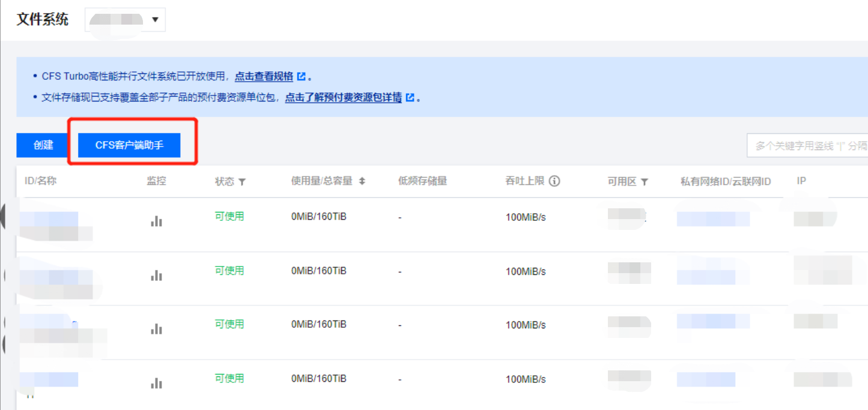Focus the keyword search input field
The image size is (868, 410).
[x=807, y=145]
